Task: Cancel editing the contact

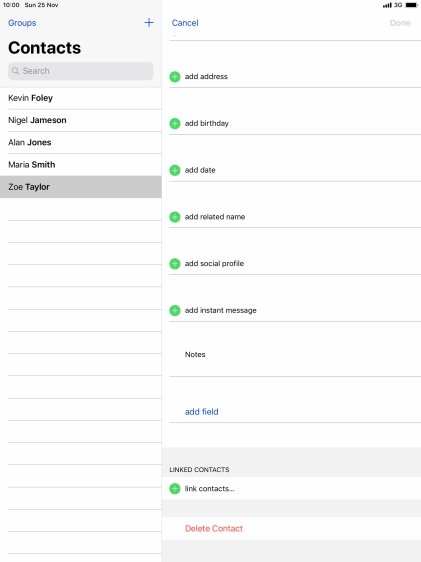Action: pos(185,23)
